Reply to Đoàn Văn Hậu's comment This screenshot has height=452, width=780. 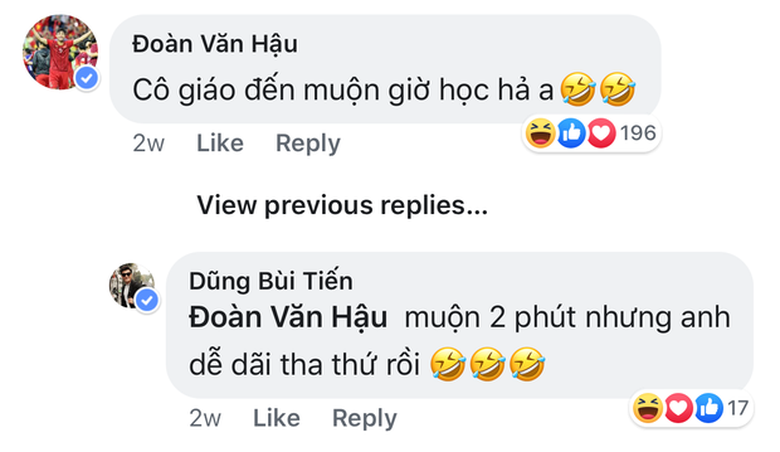point(308,143)
